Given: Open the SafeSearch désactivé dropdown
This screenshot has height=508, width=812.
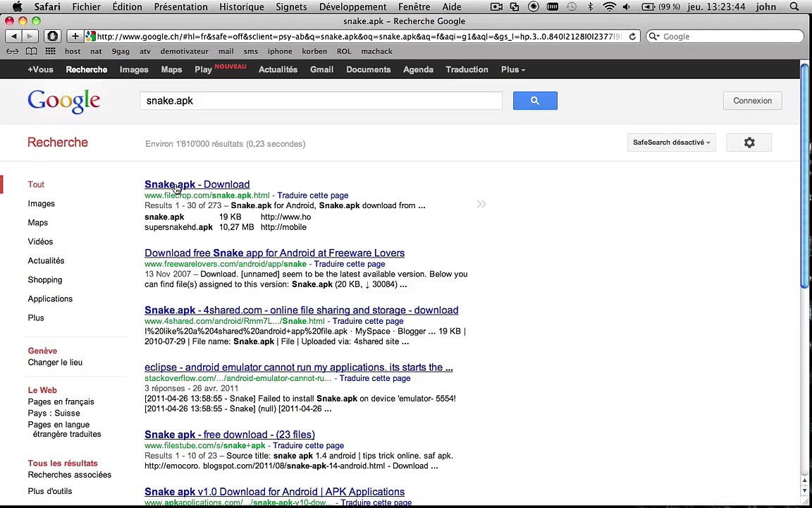Looking at the screenshot, I should pos(671,143).
